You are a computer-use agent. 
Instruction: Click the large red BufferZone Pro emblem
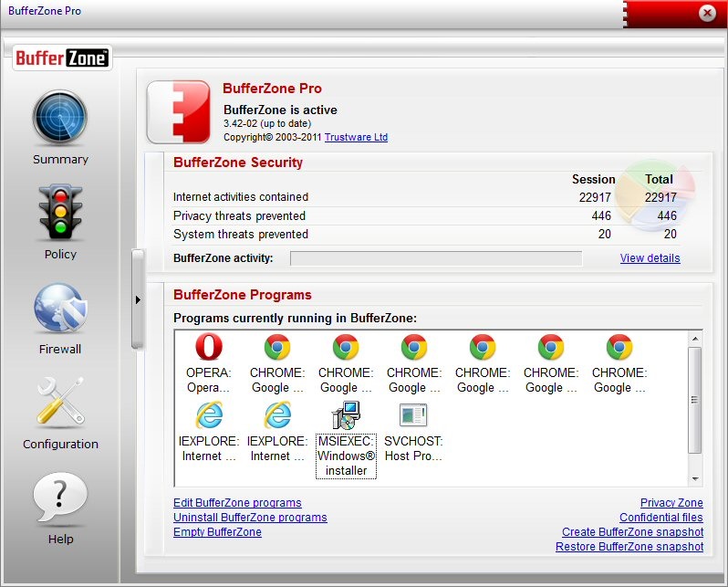pos(179,111)
